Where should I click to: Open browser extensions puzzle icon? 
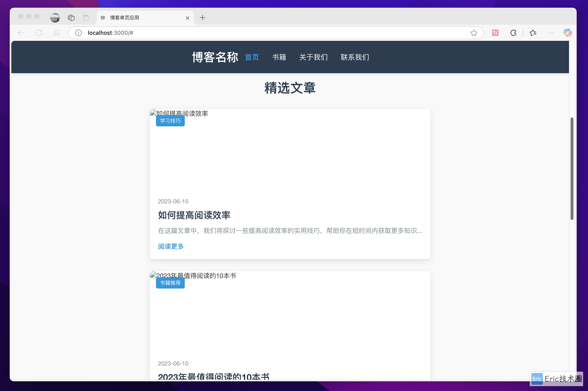(513, 33)
